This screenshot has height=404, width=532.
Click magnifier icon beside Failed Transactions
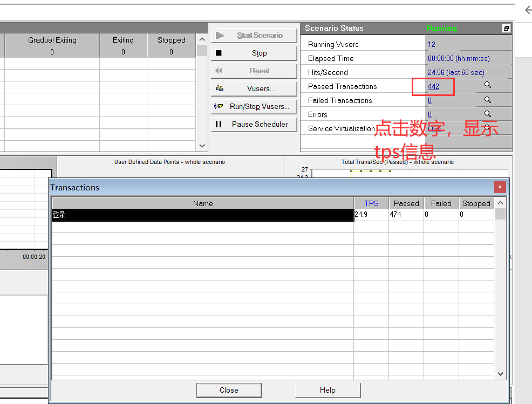(488, 100)
